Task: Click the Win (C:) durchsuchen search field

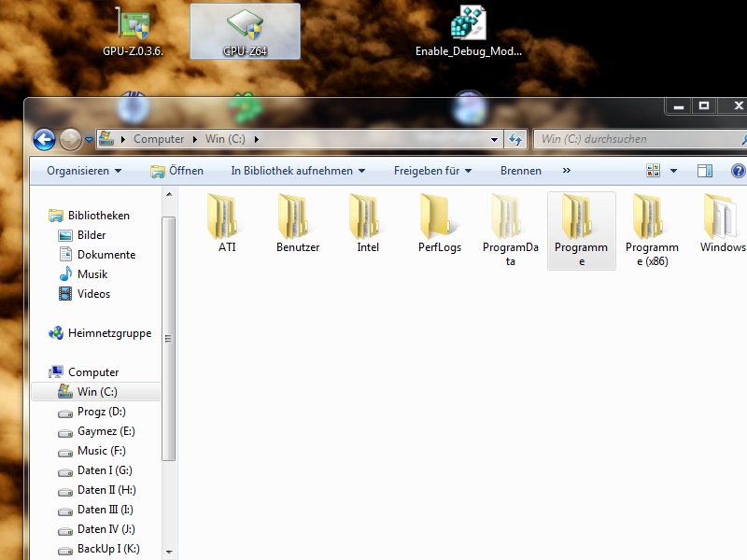Action: click(635, 139)
